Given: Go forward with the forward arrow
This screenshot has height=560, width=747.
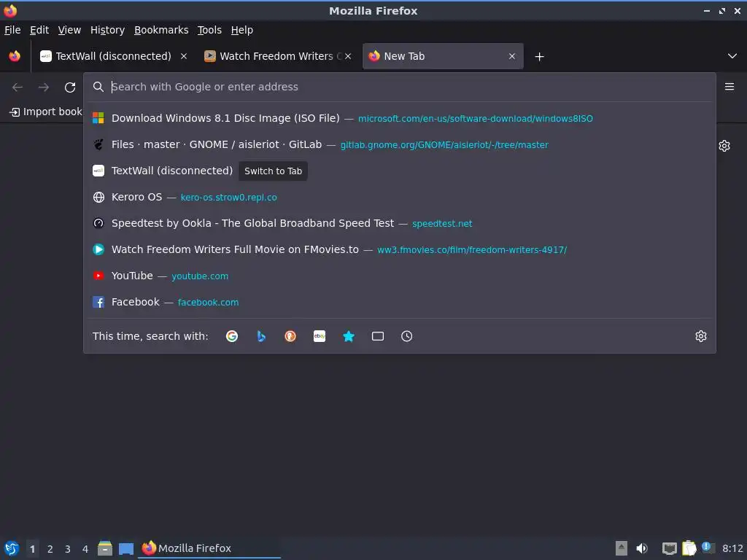Looking at the screenshot, I should [x=44, y=87].
